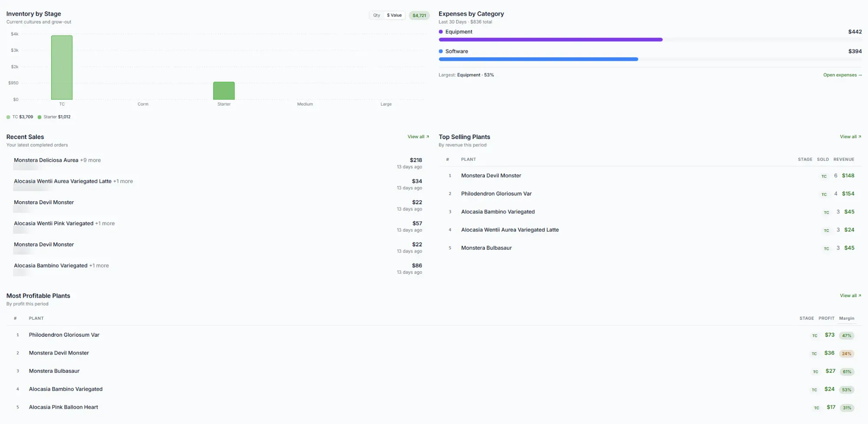Click the Equipment $442 amount

pyautogui.click(x=855, y=32)
